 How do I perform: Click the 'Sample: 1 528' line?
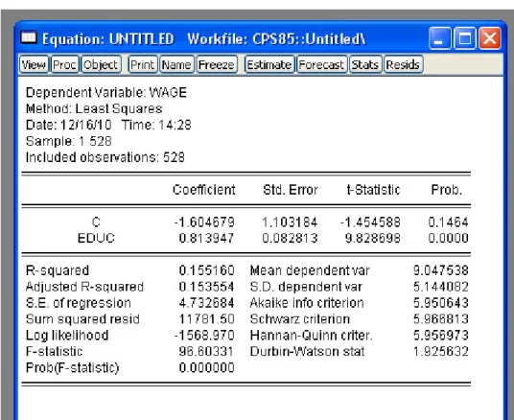point(68,141)
